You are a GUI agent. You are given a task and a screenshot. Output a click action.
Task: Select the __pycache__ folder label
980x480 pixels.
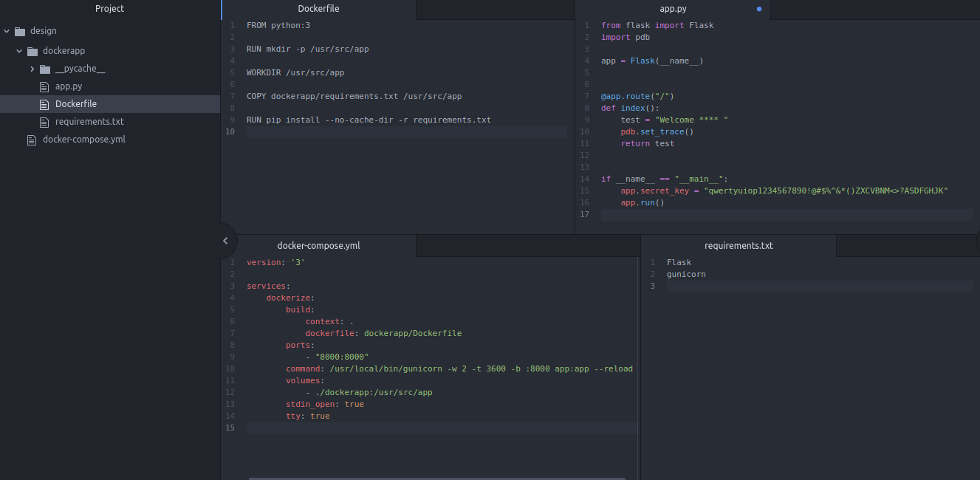tap(80, 69)
